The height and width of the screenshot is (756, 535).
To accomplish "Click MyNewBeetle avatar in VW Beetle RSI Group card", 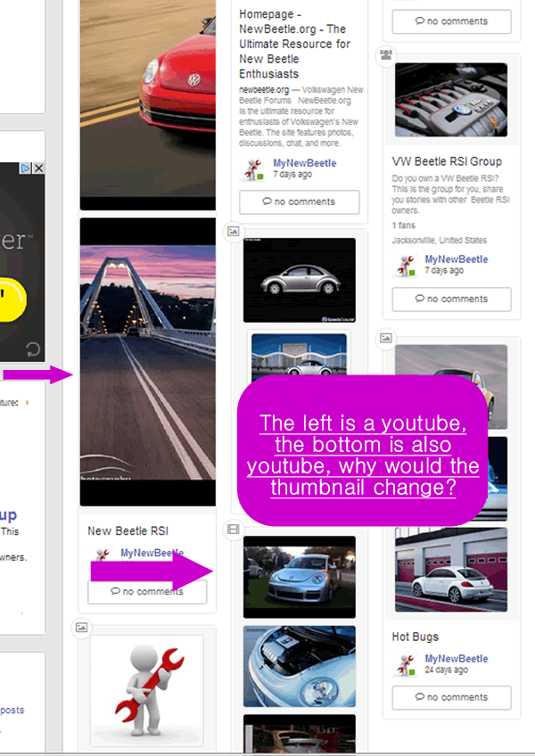I will tap(405, 266).
